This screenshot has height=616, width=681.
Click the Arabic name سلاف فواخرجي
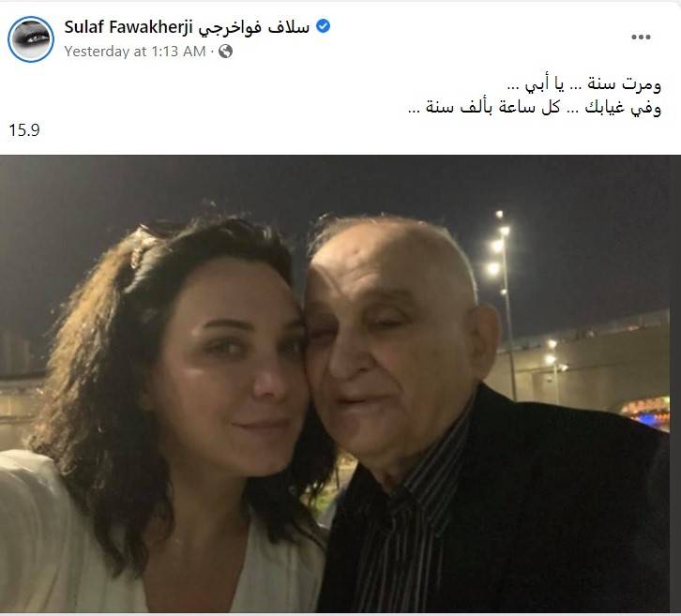pyautogui.click(x=254, y=27)
